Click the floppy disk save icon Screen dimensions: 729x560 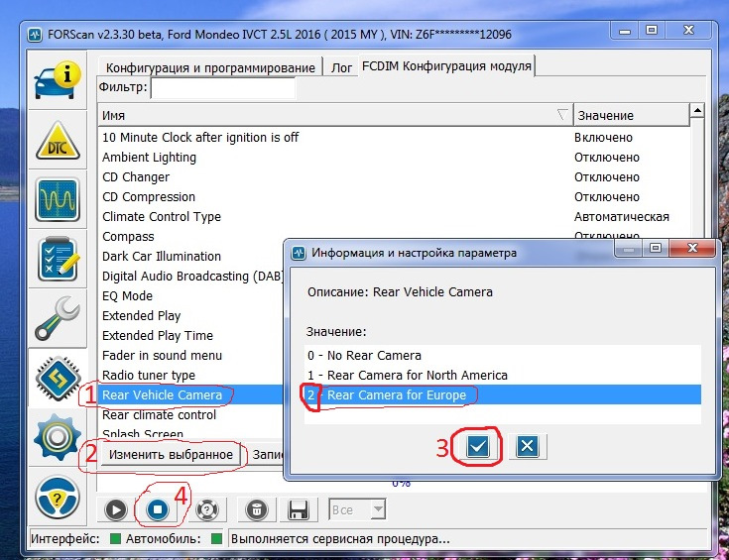(298, 509)
